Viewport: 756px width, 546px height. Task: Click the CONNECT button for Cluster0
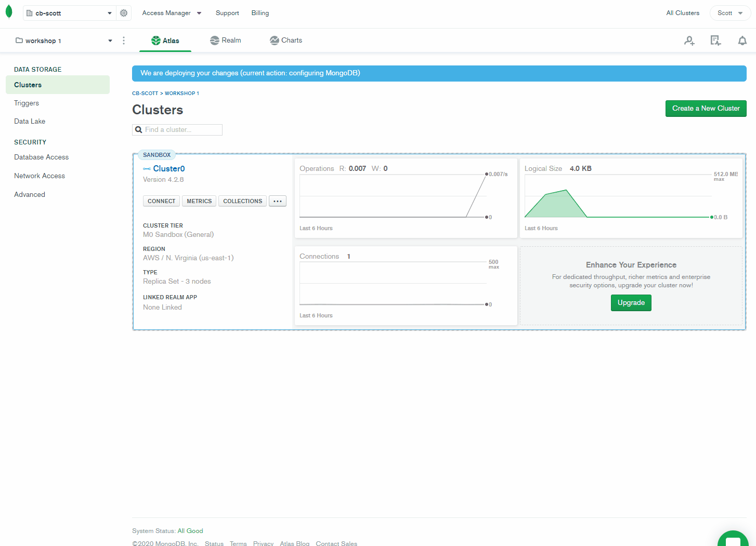162,201
